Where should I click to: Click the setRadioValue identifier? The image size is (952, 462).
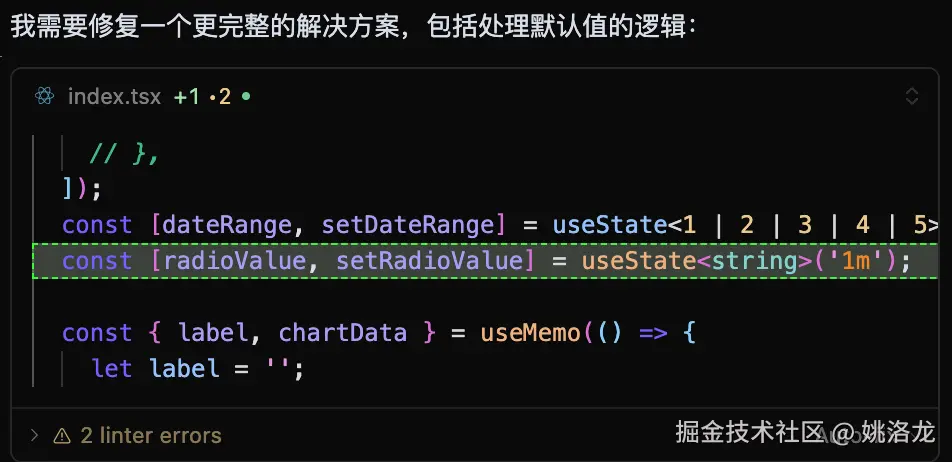429,261
